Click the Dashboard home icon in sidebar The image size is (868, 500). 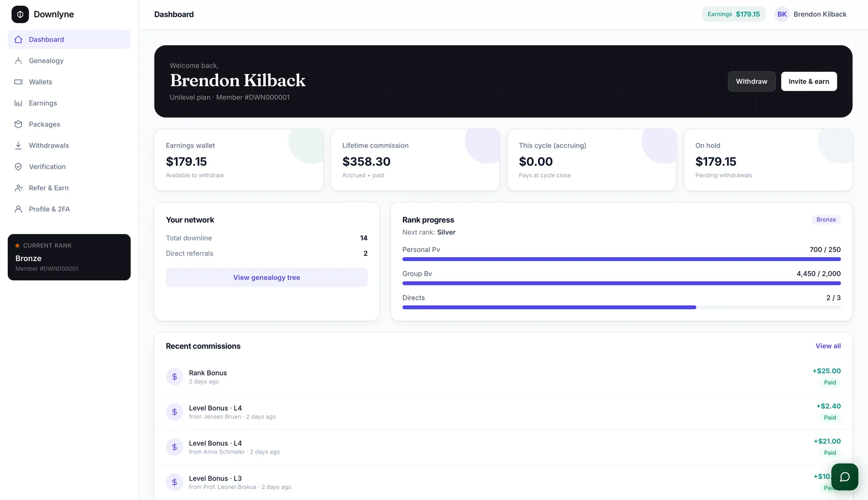pyautogui.click(x=19, y=39)
